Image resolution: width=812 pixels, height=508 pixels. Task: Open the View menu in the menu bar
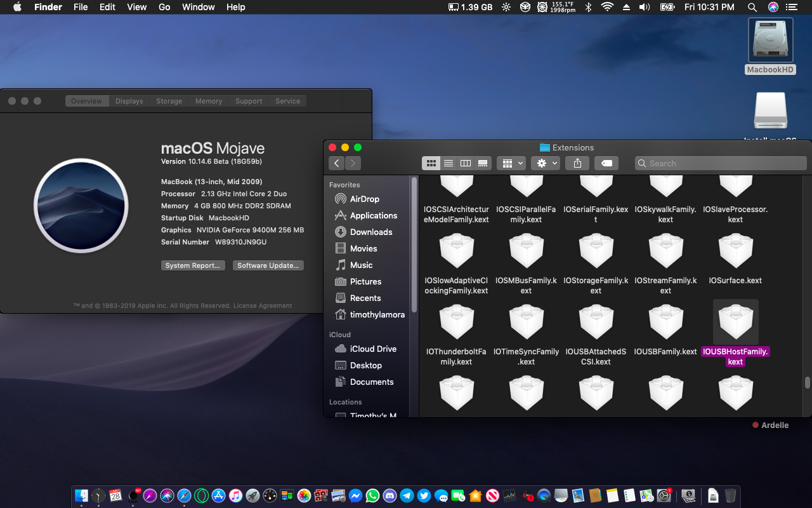pyautogui.click(x=137, y=7)
